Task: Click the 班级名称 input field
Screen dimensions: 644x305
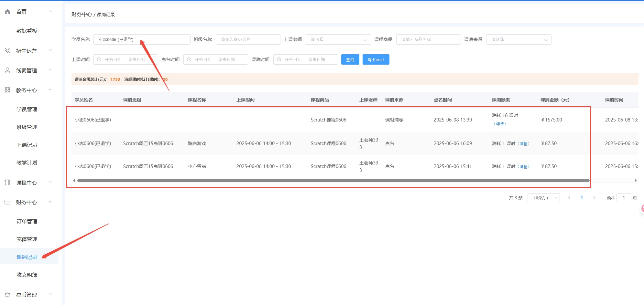Action: tap(248, 39)
